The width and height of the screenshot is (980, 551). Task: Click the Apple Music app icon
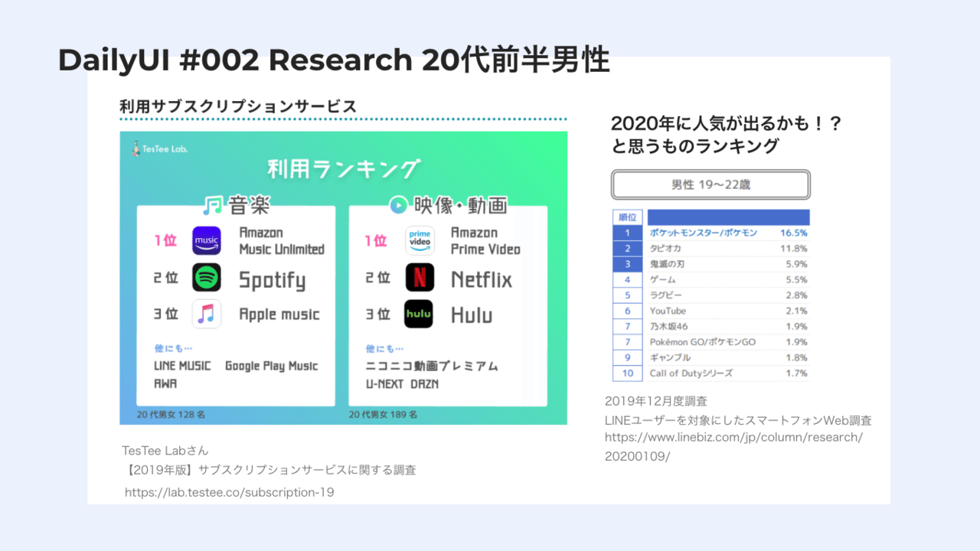207,314
